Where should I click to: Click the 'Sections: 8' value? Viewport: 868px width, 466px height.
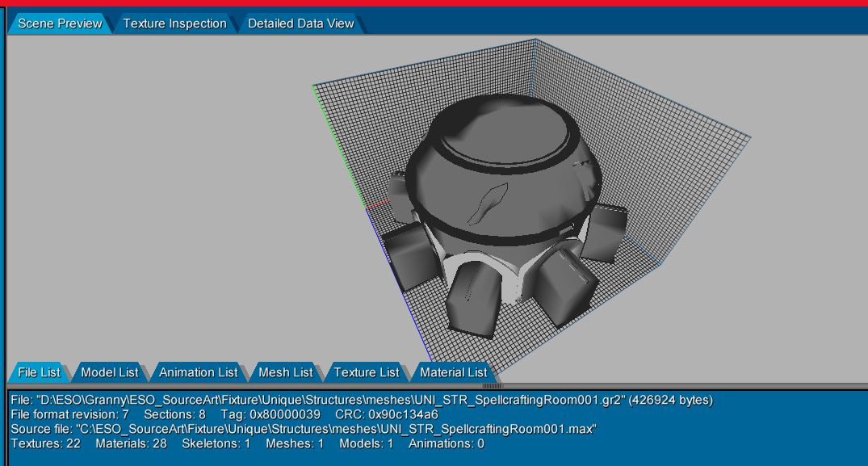174,414
